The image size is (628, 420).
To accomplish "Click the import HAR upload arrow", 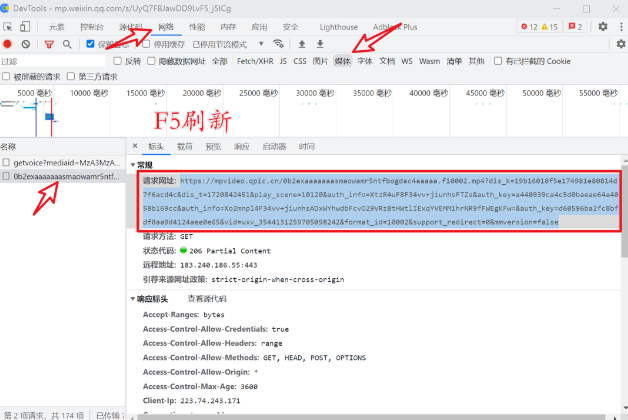I will (302, 44).
